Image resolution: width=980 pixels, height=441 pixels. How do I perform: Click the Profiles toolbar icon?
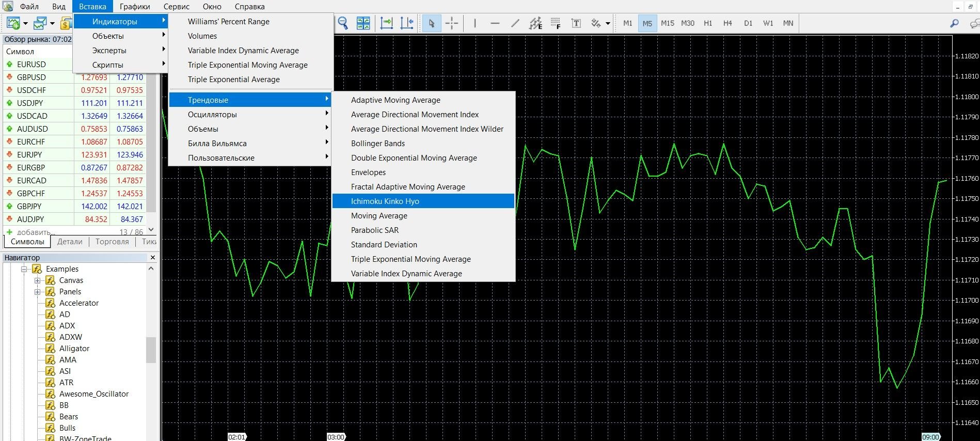coord(40,23)
